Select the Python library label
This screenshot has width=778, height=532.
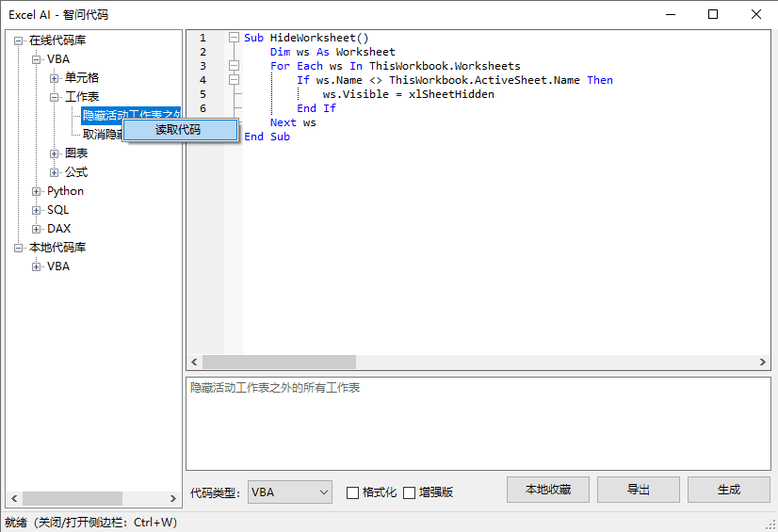(66, 191)
